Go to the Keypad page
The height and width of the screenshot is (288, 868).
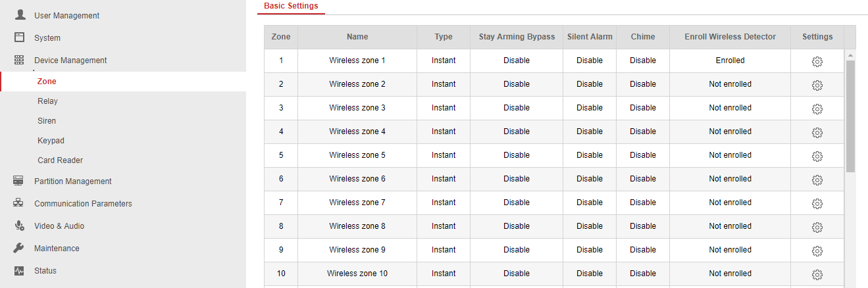pyautogui.click(x=51, y=141)
